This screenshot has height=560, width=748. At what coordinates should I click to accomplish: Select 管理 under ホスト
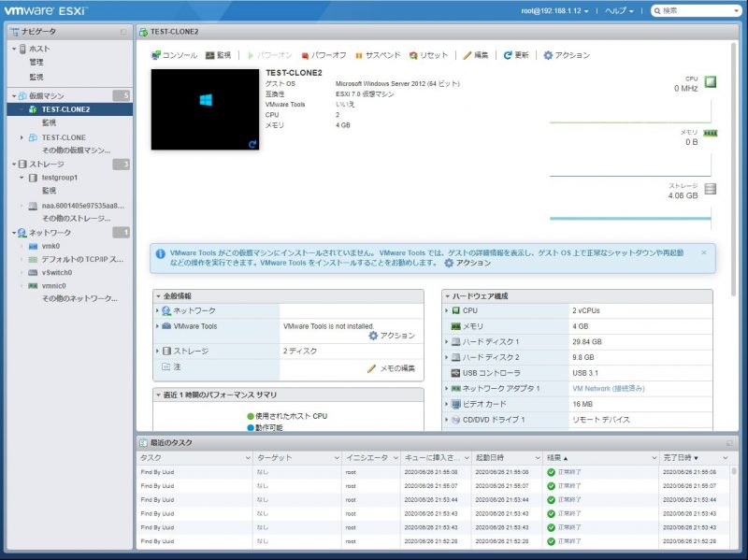point(36,63)
